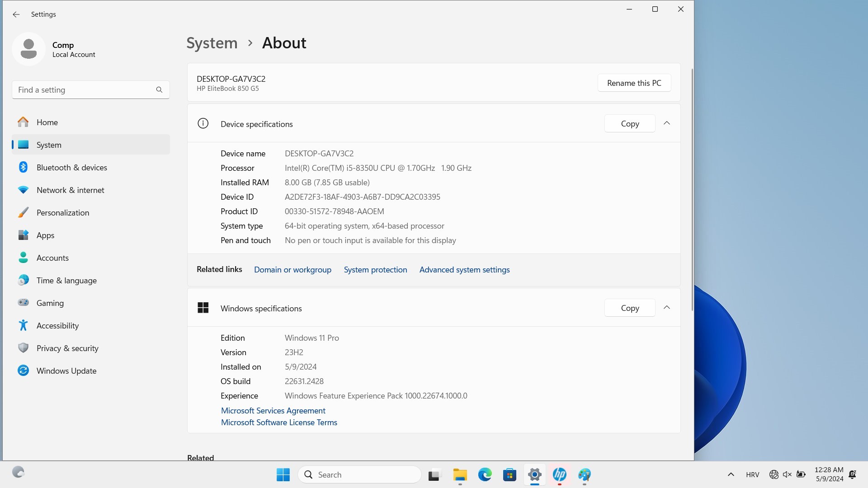The height and width of the screenshot is (488, 868).
Task: Select Windows Update in the sidebar
Action: point(91,371)
